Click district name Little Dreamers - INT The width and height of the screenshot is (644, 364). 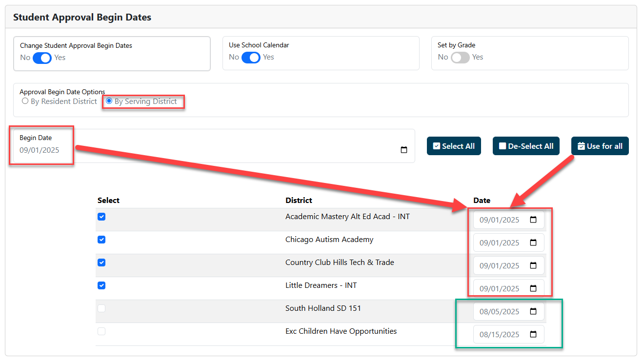pyautogui.click(x=321, y=285)
